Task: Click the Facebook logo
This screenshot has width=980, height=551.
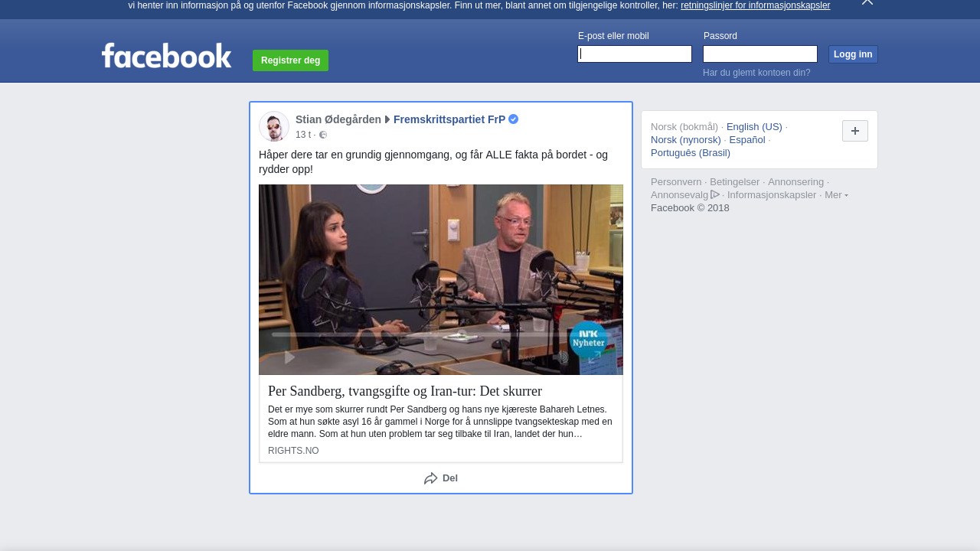Action: [x=166, y=55]
